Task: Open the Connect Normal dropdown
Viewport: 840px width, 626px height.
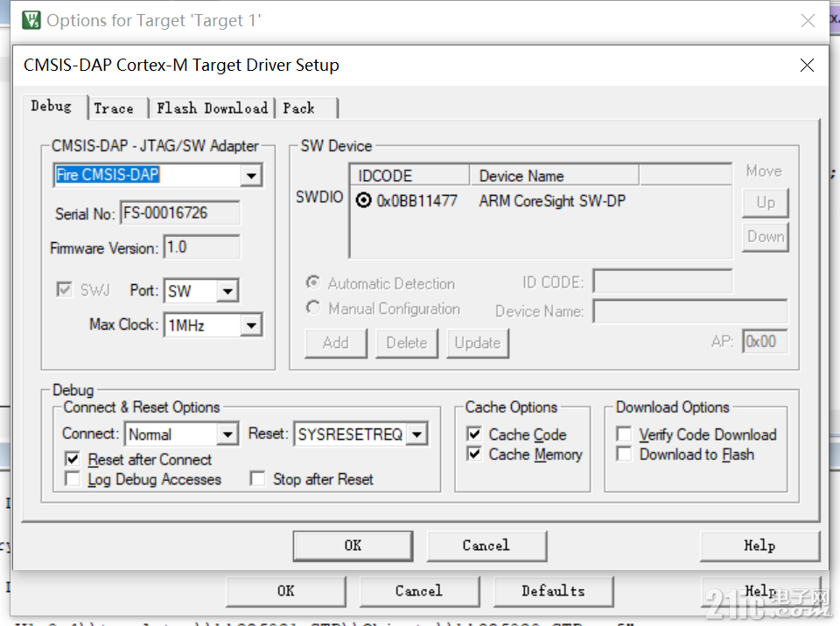Action: (x=227, y=435)
